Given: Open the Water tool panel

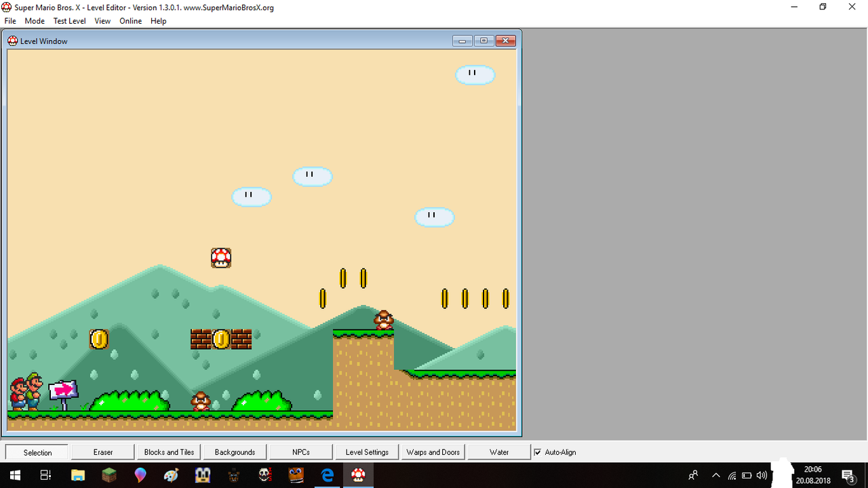Looking at the screenshot, I should 499,452.
